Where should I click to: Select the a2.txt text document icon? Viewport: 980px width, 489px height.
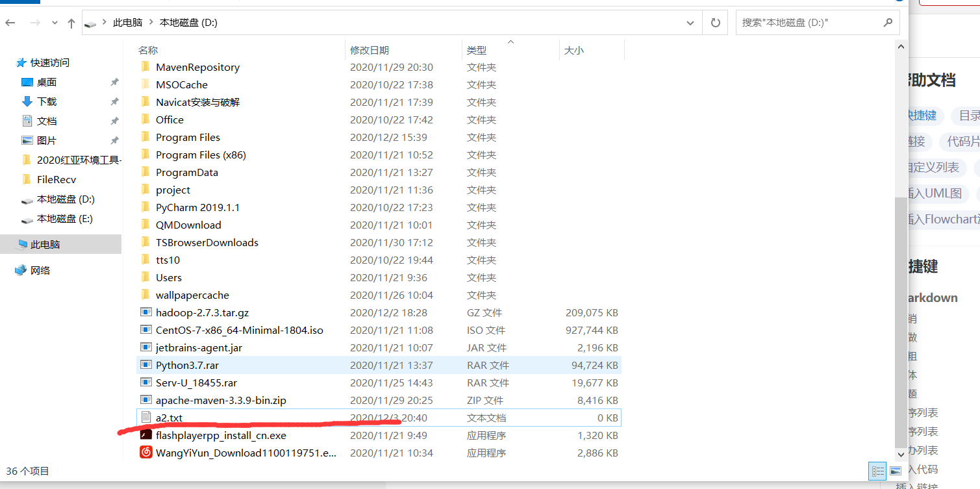tap(146, 418)
